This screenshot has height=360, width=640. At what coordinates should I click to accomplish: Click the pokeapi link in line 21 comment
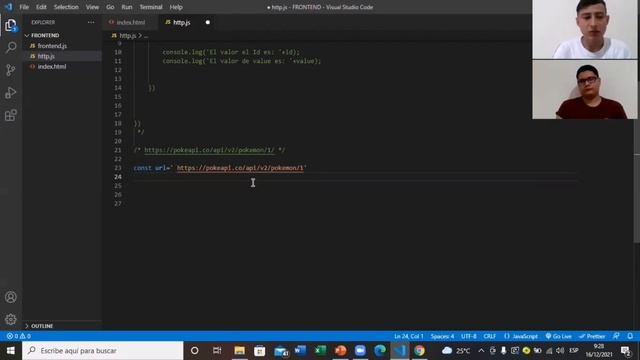[x=209, y=150]
